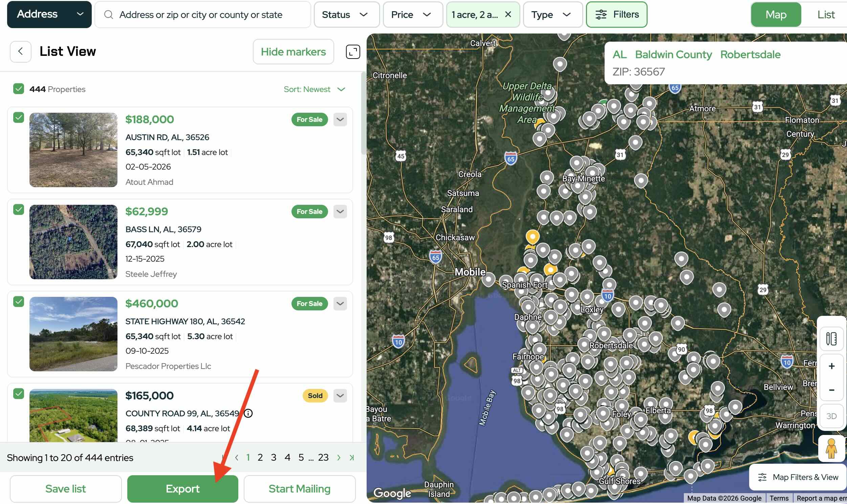Click the back arrow beside List View
The image size is (847, 504).
tap(20, 52)
